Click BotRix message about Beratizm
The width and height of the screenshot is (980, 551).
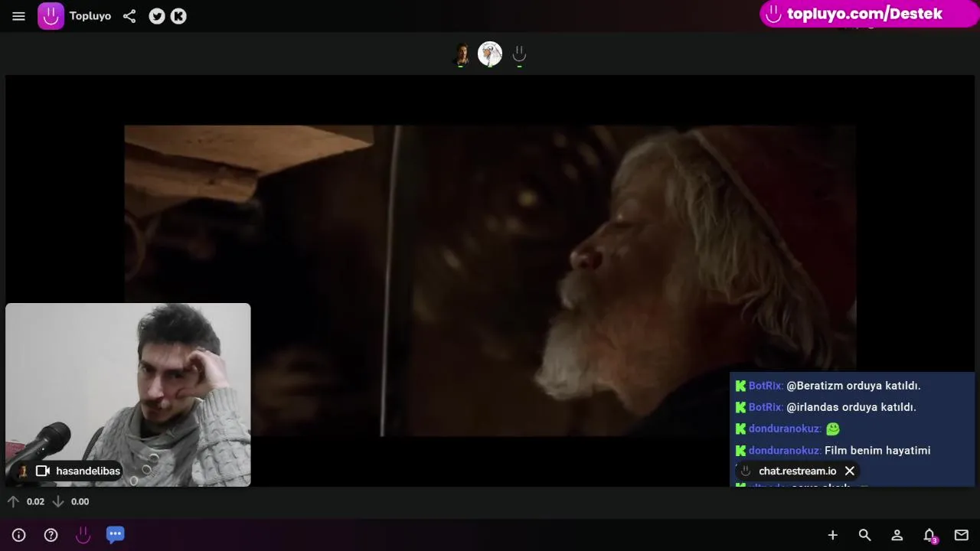[x=828, y=386]
